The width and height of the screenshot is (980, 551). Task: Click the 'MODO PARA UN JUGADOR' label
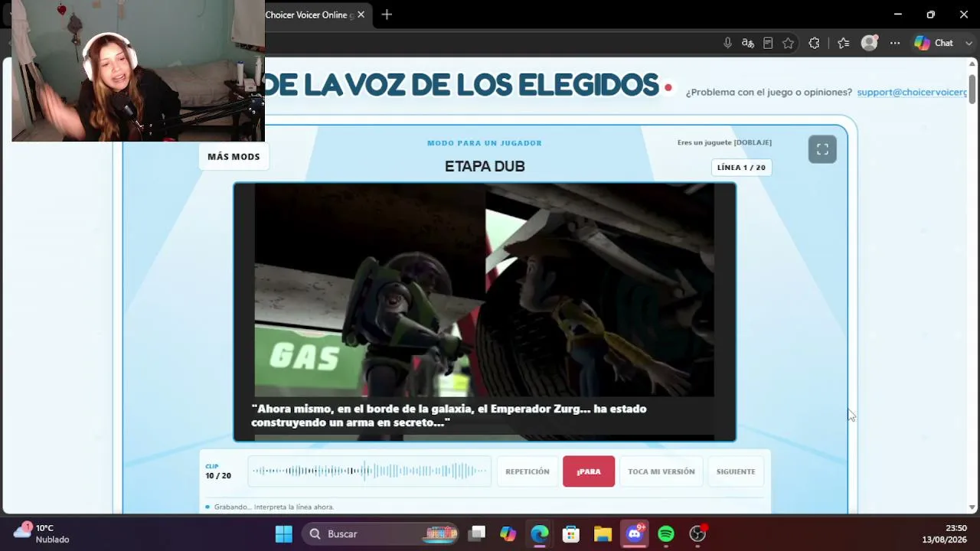click(485, 143)
